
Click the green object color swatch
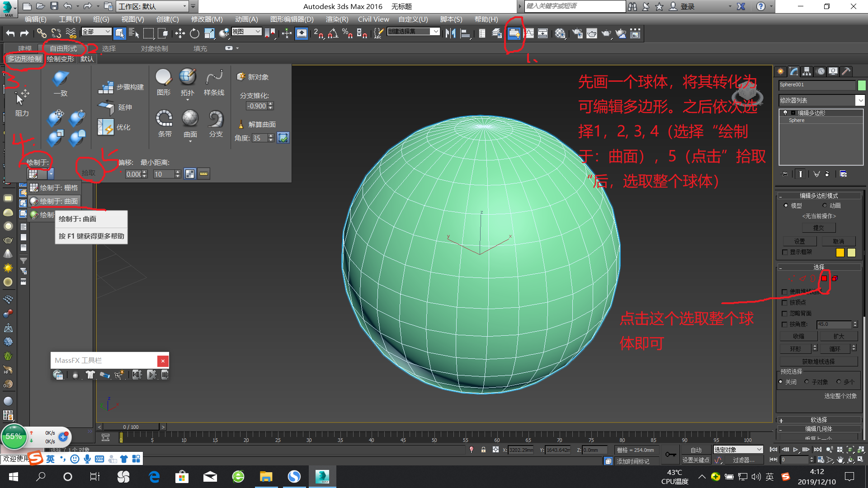tap(862, 85)
